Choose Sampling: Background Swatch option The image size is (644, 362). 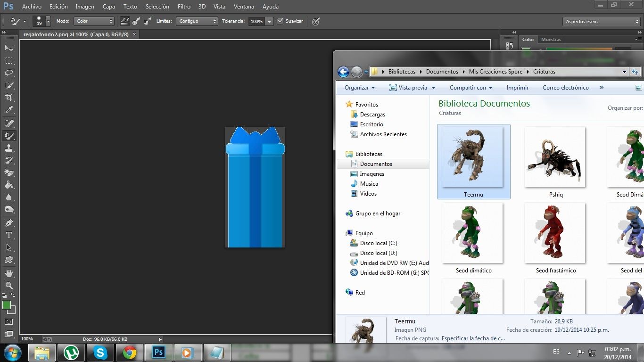148,21
